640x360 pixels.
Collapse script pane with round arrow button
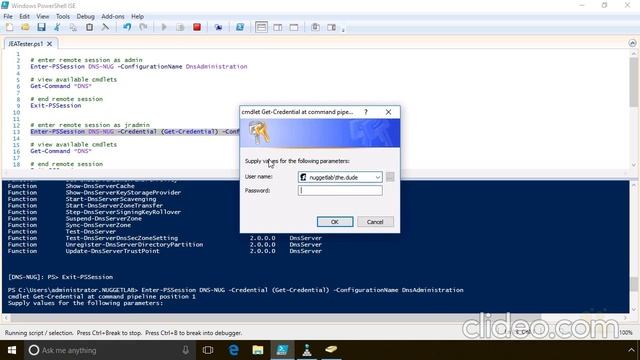tap(632, 43)
